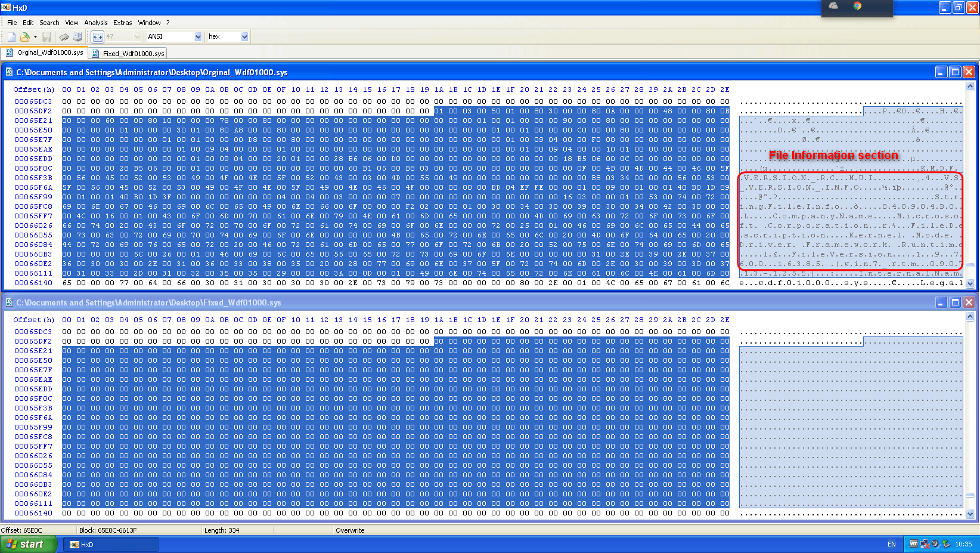Close the HxD main window
Image resolution: width=980 pixels, height=553 pixels.
972,7
